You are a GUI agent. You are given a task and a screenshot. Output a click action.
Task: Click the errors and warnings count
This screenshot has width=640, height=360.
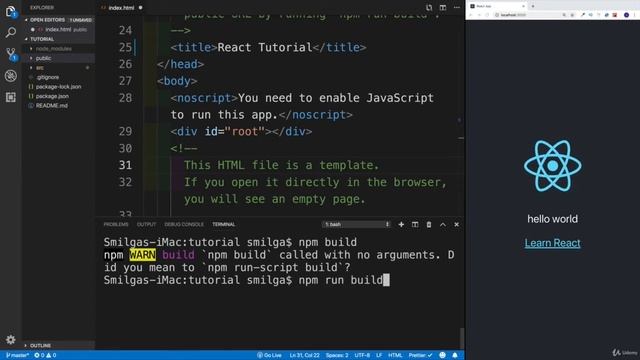(x=45, y=356)
